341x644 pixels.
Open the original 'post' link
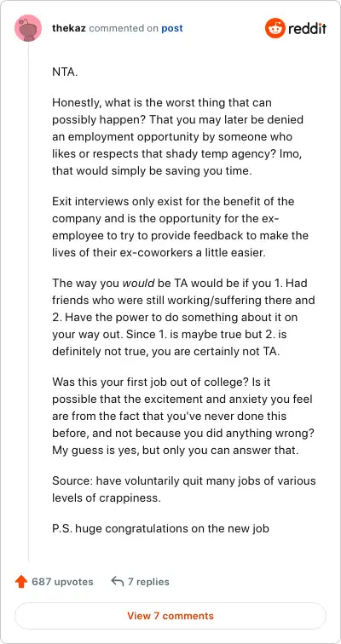(172, 28)
